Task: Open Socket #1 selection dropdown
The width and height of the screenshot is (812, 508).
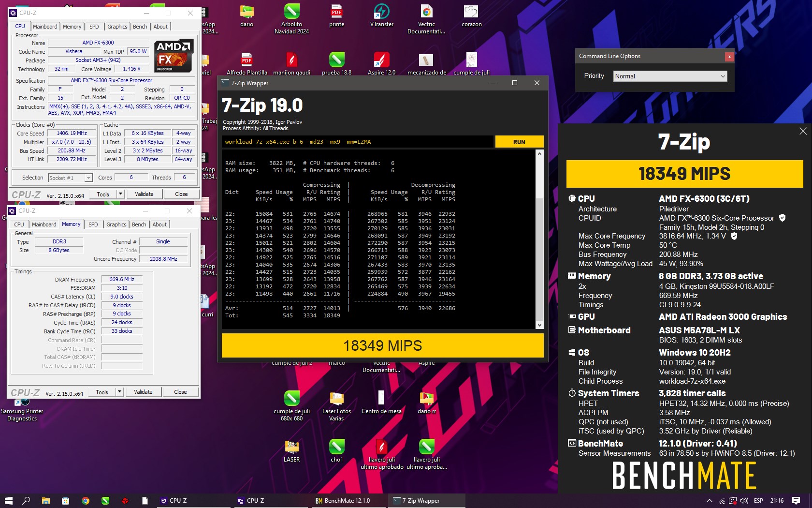Action: 70,178
